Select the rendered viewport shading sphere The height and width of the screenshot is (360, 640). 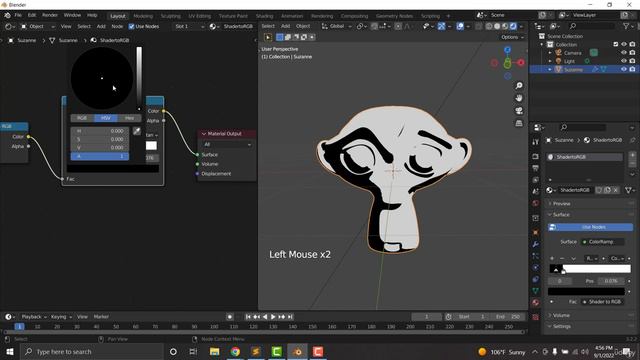513,26
